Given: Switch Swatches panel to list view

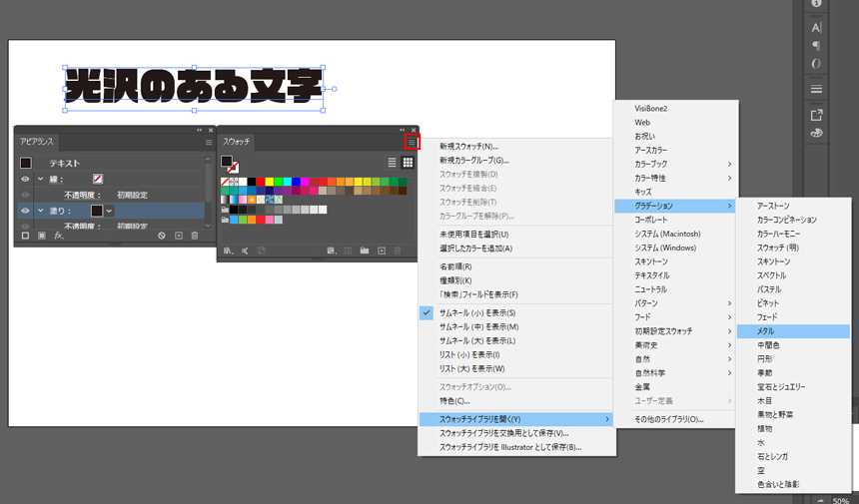Looking at the screenshot, I should click(392, 163).
